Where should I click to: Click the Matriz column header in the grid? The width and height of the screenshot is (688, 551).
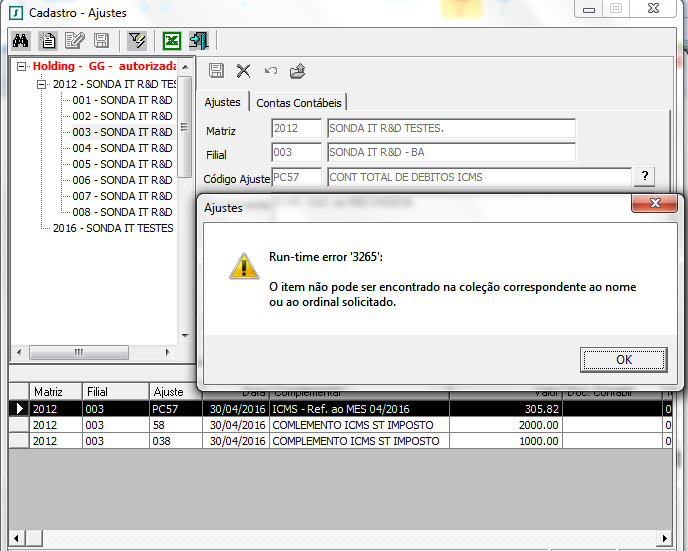pos(56,391)
